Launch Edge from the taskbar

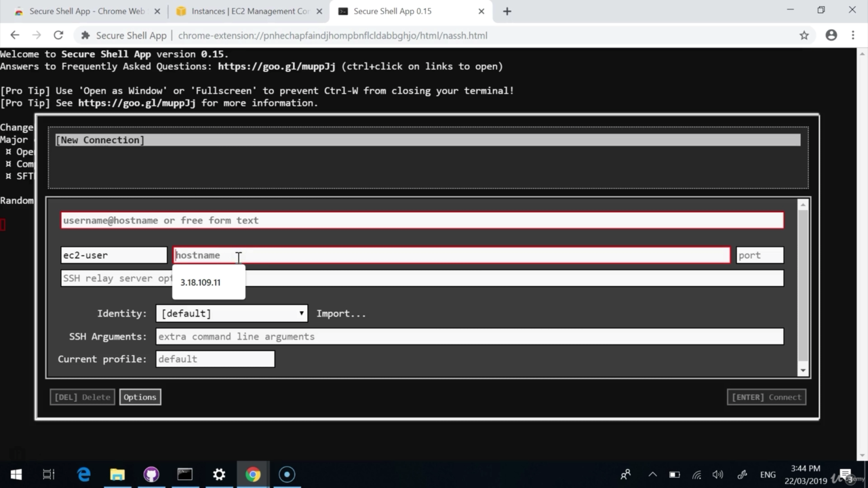[83, 474]
